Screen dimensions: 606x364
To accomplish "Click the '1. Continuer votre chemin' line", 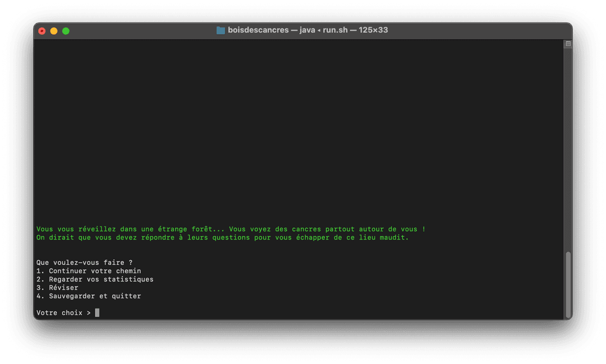I will (x=89, y=271).
